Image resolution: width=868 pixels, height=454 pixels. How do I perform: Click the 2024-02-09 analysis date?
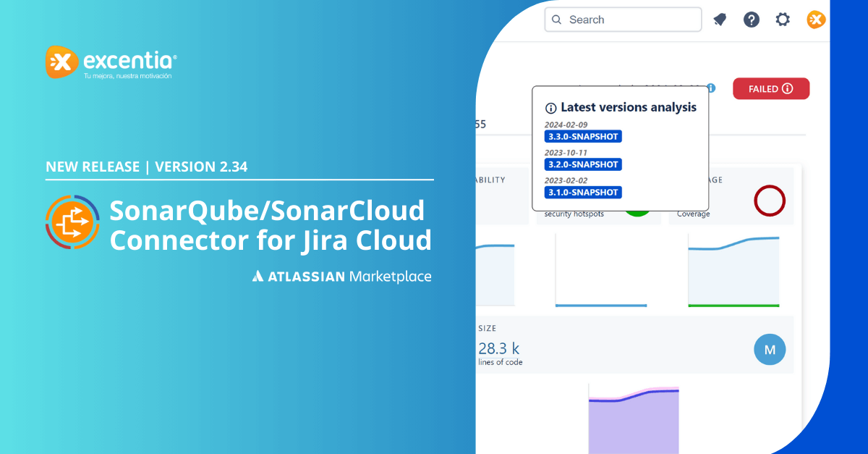click(x=566, y=125)
